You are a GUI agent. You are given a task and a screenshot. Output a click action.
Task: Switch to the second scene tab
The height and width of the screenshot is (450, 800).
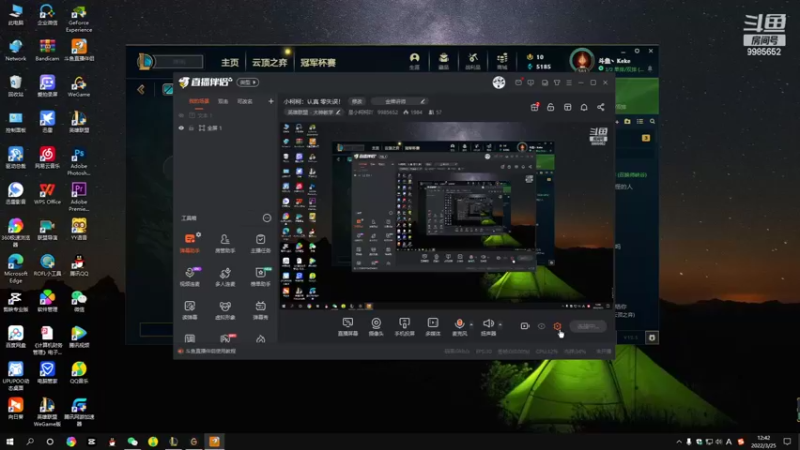(223, 101)
